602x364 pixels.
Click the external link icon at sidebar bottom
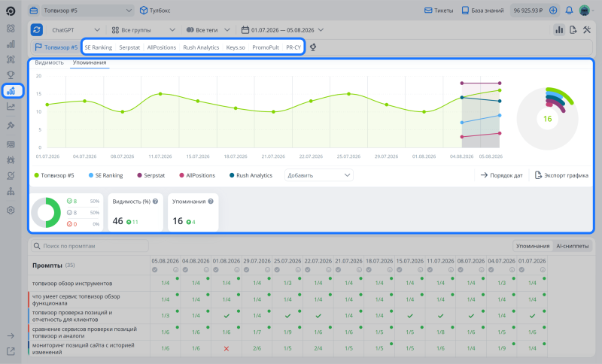(11, 351)
